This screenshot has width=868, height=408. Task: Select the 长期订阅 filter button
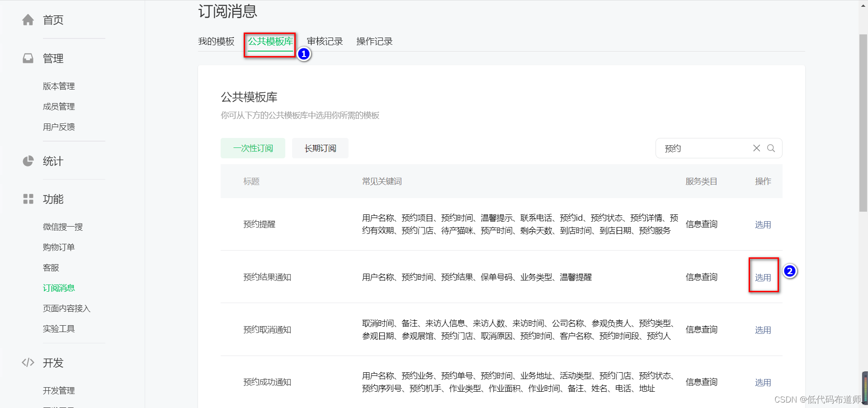(x=320, y=148)
